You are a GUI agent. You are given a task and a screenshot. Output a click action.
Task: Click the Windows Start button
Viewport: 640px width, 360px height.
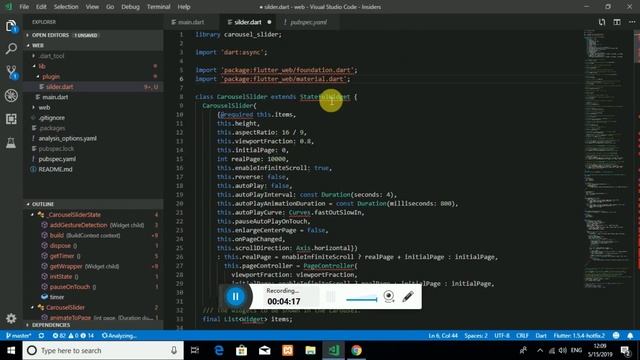11,350
